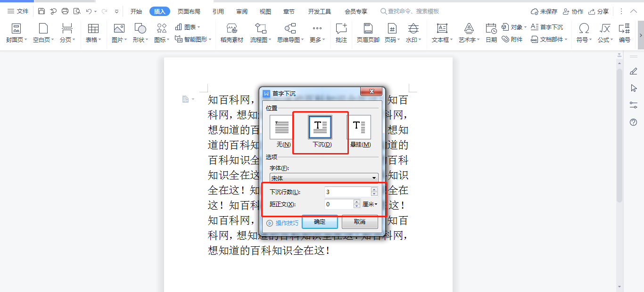
Task: Switch to the 页面布局 tab
Action: pyautogui.click(x=189, y=11)
